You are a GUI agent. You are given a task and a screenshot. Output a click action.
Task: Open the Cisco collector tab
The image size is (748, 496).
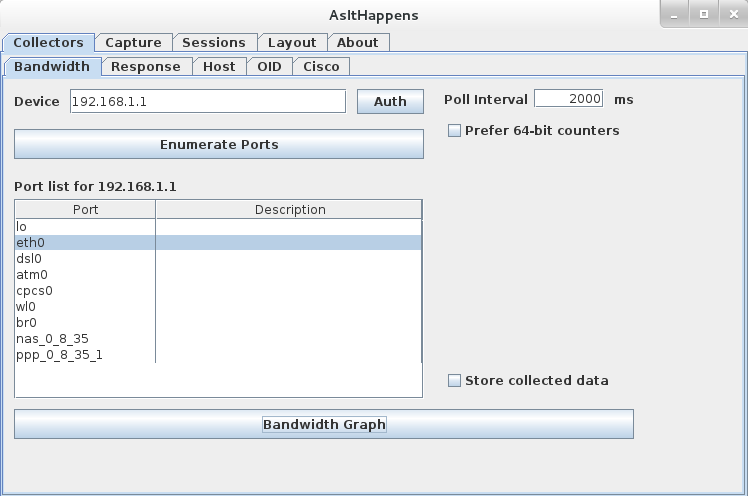pyautogui.click(x=321, y=66)
